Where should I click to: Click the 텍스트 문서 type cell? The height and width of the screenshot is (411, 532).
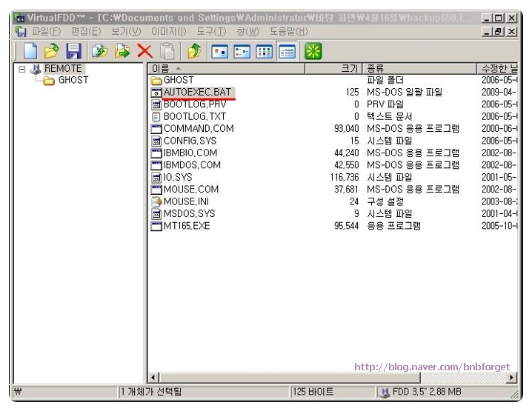[390, 117]
